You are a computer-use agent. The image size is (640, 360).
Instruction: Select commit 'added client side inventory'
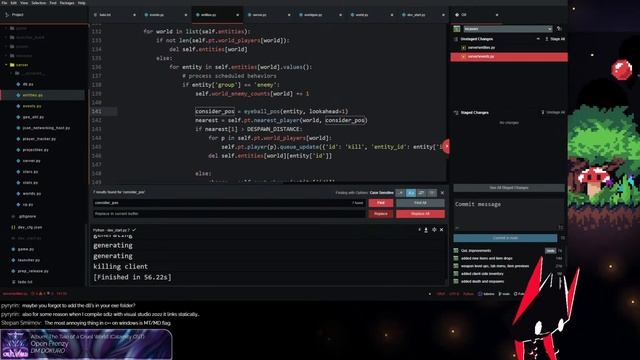[482, 274]
